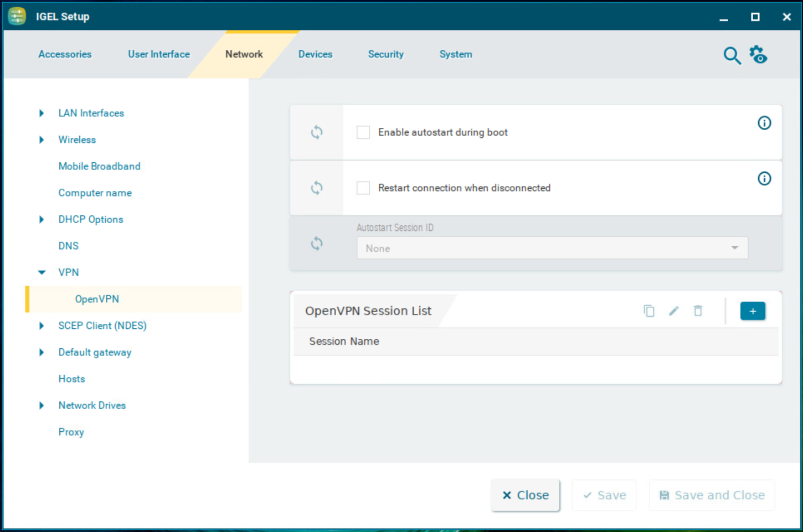The height and width of the screenshot is (532, 803).
Task: Enable autostart during boot checkbox
Action: pyautogui.click(x=363, y=132)
